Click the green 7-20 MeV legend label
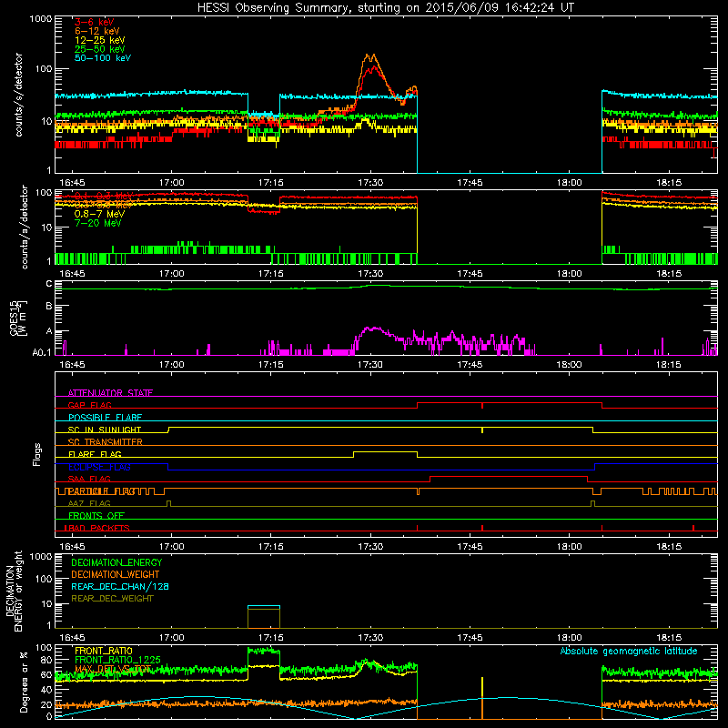This screenshot has width=728, height=728. click(98, 223)
